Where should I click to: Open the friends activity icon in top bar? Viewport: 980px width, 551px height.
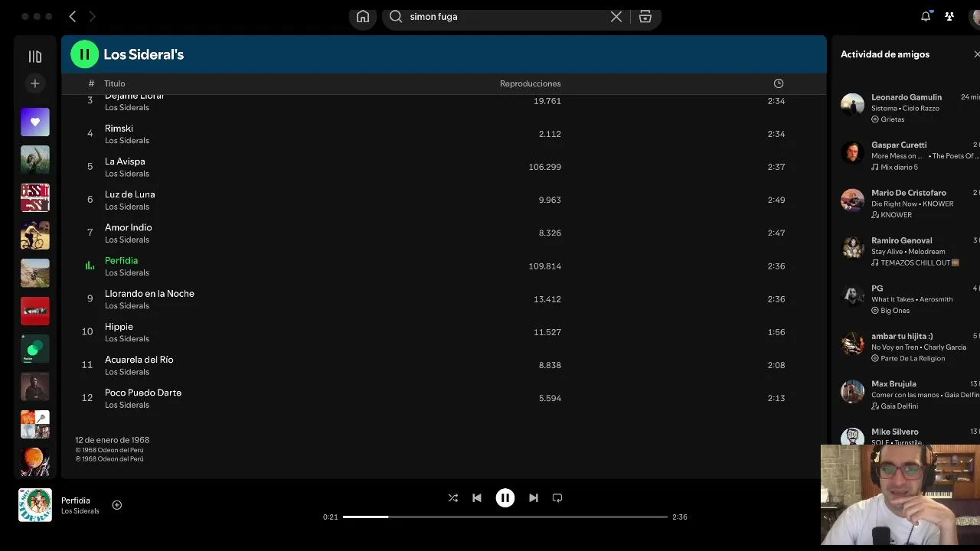[949, 16]
